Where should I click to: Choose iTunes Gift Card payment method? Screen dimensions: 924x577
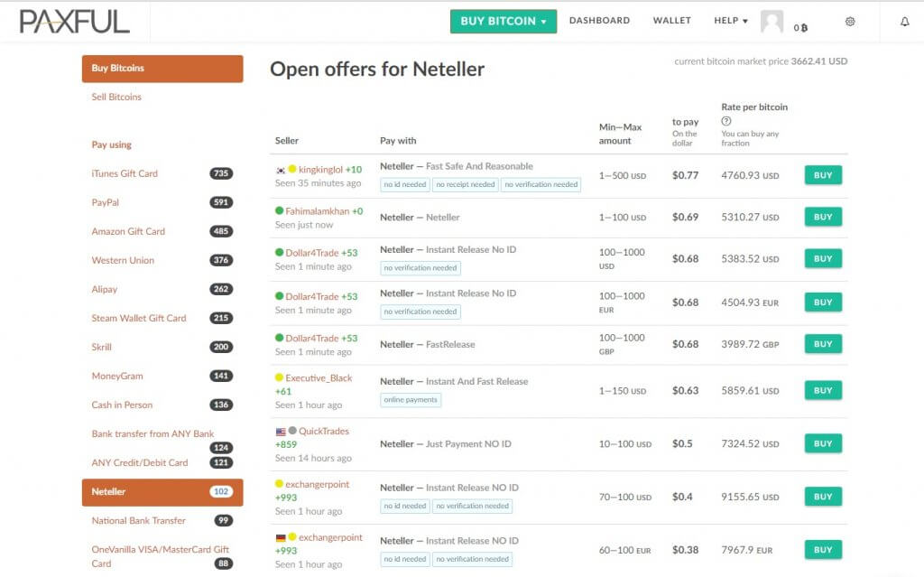pos(125,173)
